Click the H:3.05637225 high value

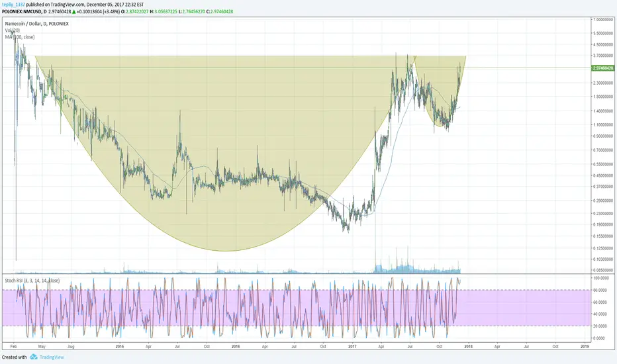pos(163,12)
